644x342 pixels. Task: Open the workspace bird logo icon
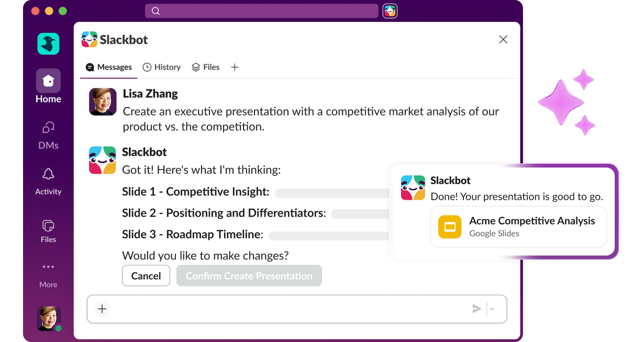click(48, 44)
